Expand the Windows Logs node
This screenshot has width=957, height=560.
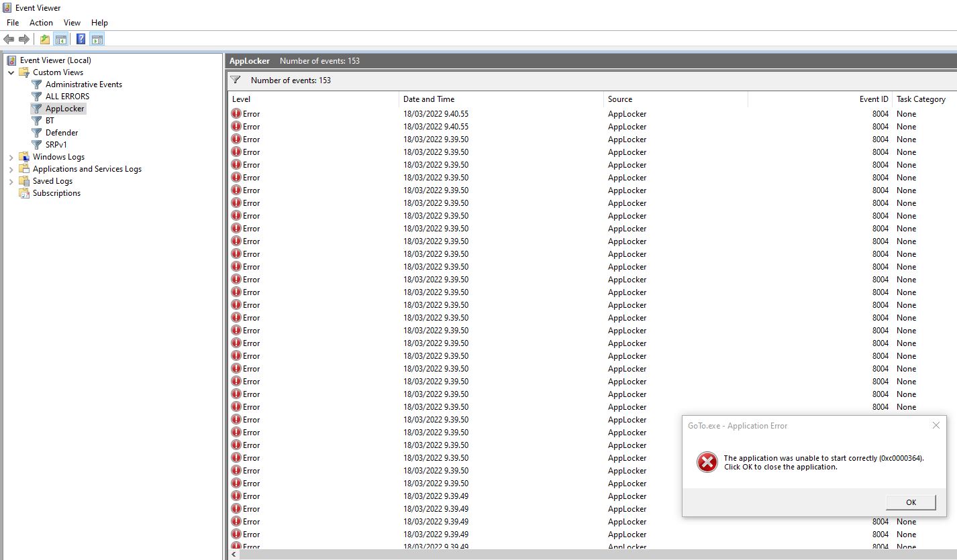tap(11, 157)
